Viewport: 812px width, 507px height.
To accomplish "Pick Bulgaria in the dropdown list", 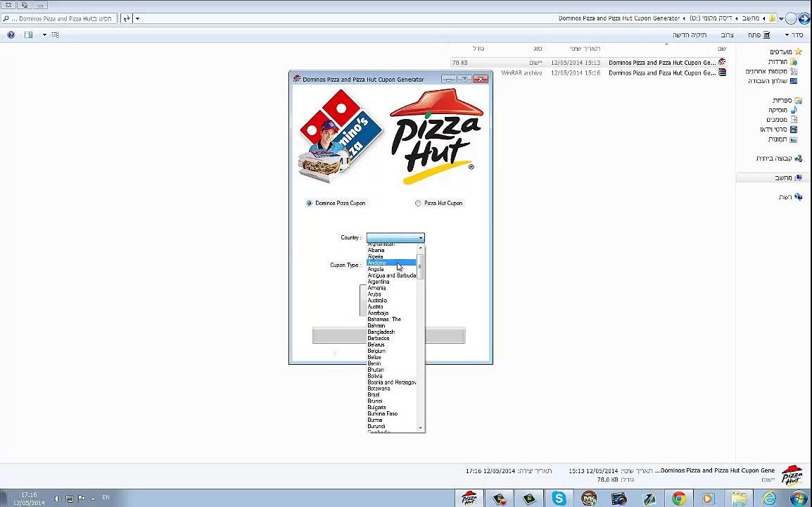I will pos(391,408).
